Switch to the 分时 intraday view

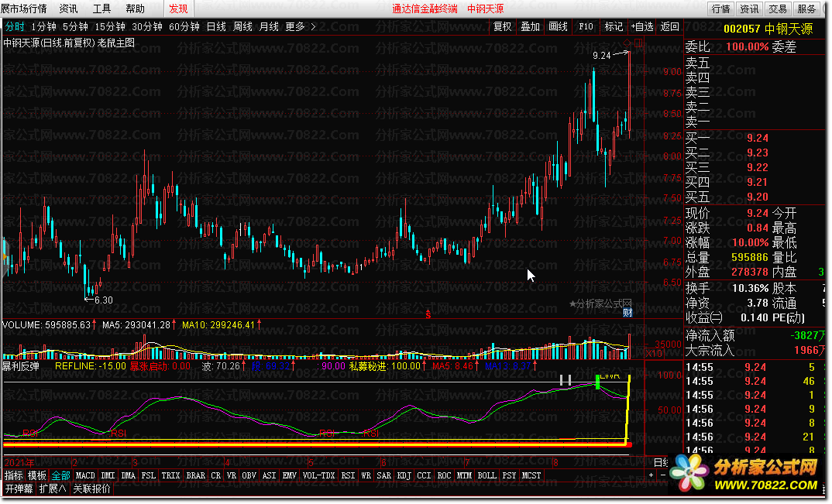(15, 26)
